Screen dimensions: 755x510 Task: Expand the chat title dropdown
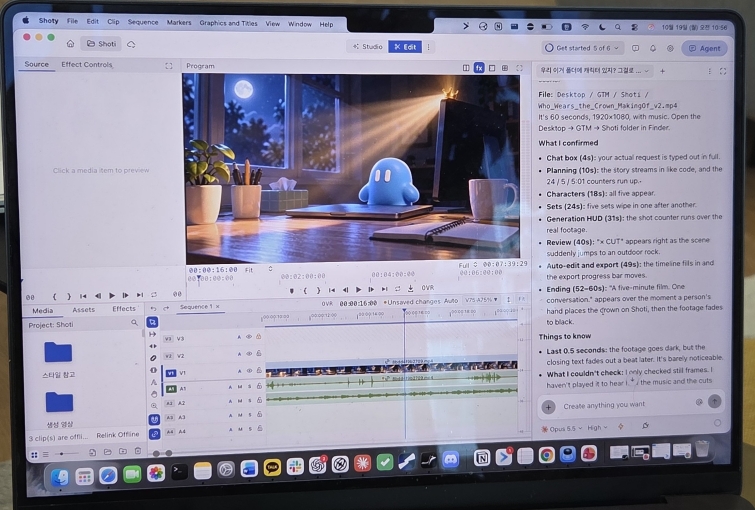click(x=595, y=71)
